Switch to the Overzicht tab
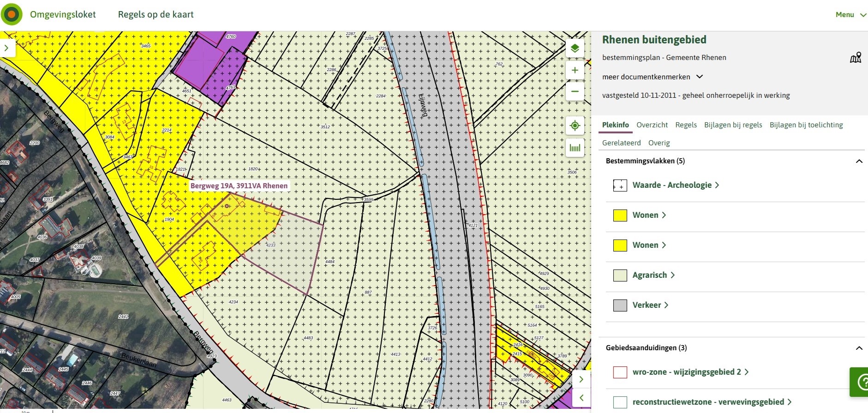This screenshot has width=868, height=413. 652,125
